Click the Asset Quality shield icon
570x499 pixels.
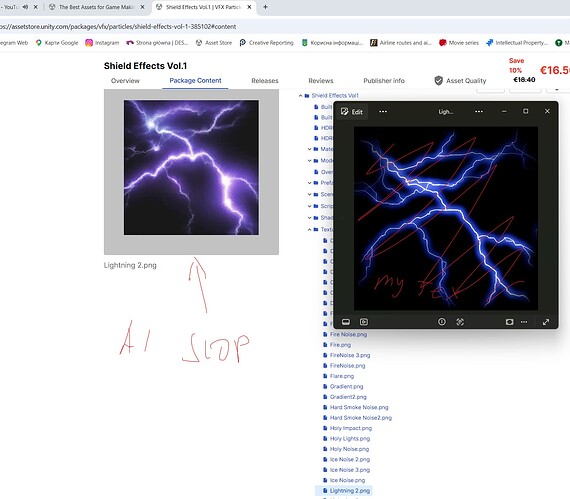[438, 80]
